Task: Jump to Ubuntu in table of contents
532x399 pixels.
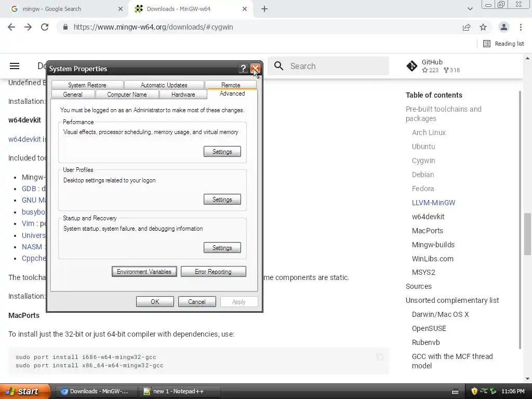Action: tap(423, 147)
